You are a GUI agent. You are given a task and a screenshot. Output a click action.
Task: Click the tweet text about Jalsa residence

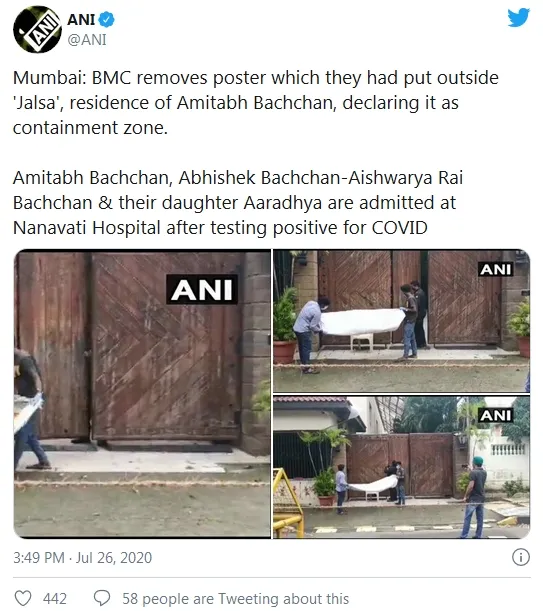255,102
